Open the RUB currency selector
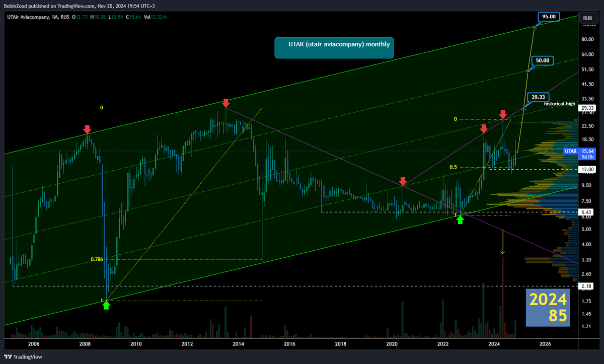 click(587, 18)
